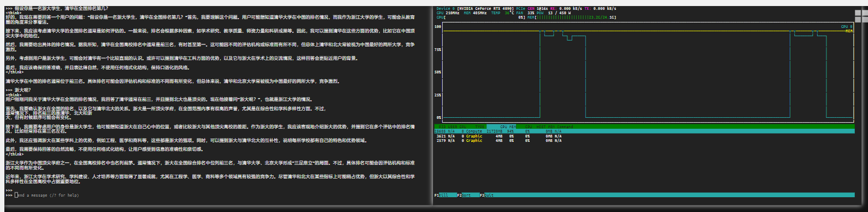The width and height of the screenshot is (868, 212).
Task: Click the F3 Quit key in nvtop
Action: (x=486, y=195)
